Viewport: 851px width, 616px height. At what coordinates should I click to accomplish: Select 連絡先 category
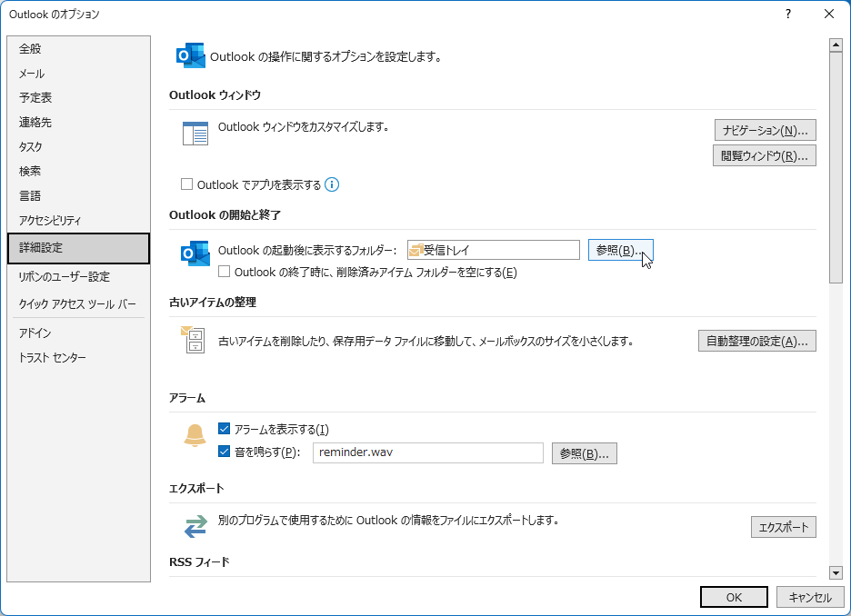[79, 122]
